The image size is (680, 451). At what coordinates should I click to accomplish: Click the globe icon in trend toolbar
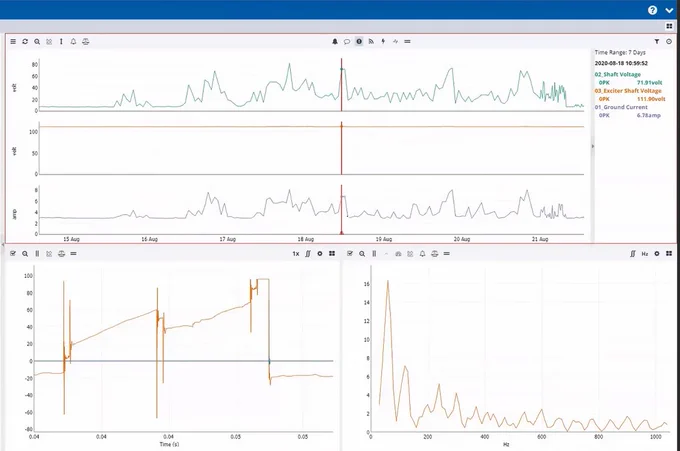pyautogui.click(x=85, y=42)
